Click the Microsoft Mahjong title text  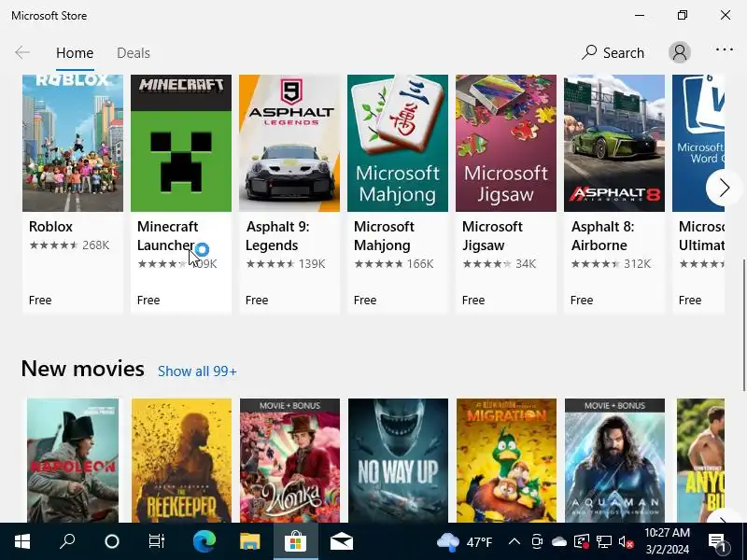[384, 236]
